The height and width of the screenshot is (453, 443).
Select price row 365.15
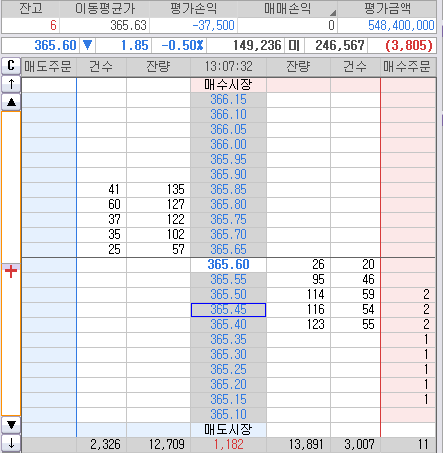tap(228, 400)
